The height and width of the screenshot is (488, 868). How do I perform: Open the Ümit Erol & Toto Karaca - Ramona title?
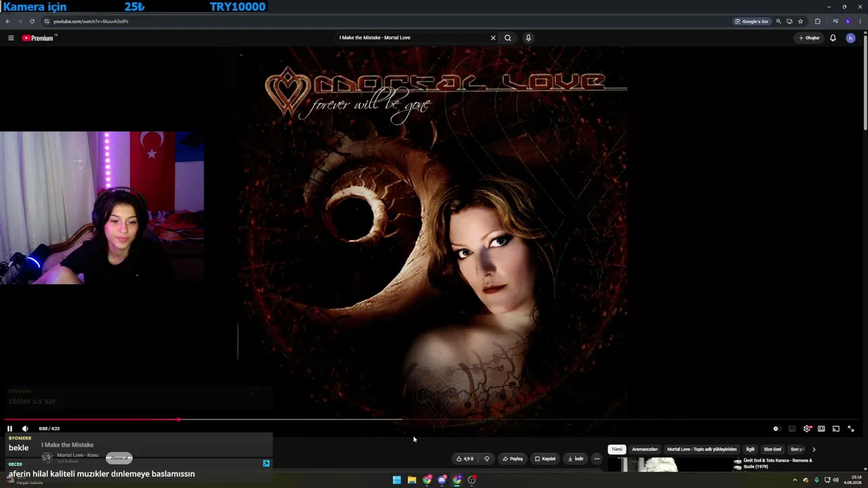pyautogui.click(x=778, y=463)
